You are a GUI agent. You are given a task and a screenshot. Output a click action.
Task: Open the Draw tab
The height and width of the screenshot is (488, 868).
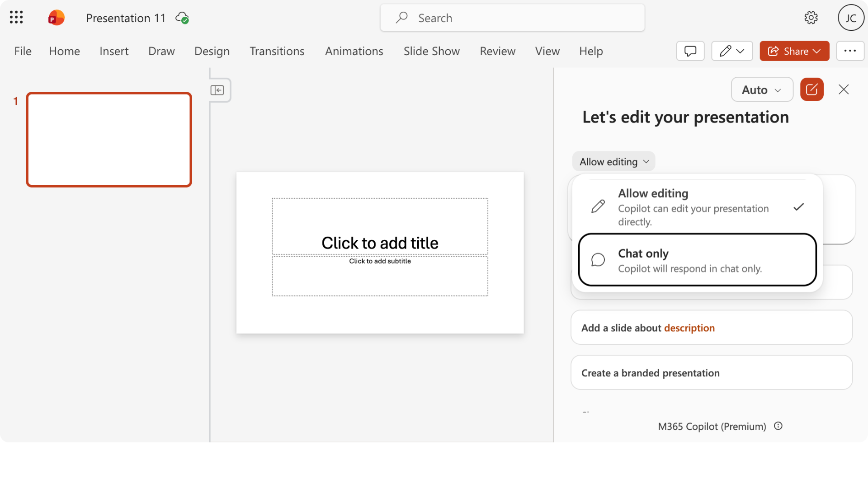coord(161,51)
